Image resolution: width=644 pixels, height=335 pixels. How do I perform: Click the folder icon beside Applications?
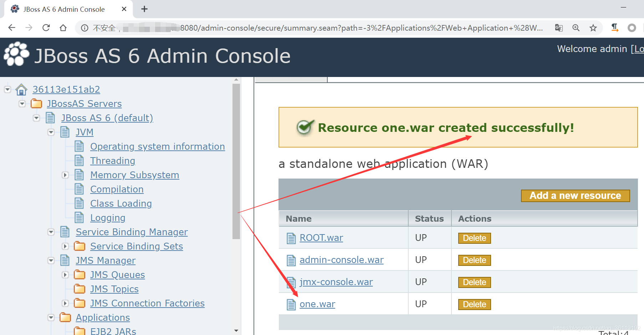[x=65, y=318]
